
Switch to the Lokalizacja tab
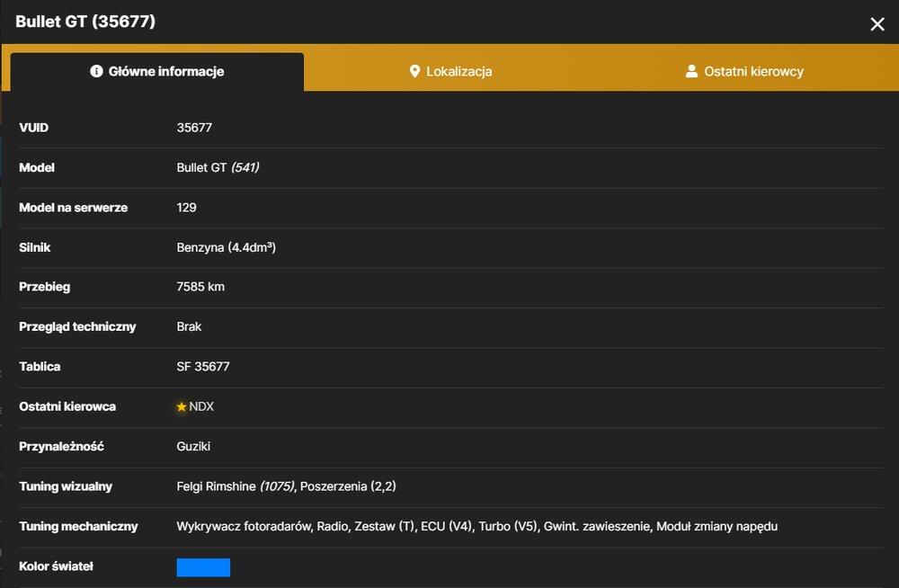450,71
